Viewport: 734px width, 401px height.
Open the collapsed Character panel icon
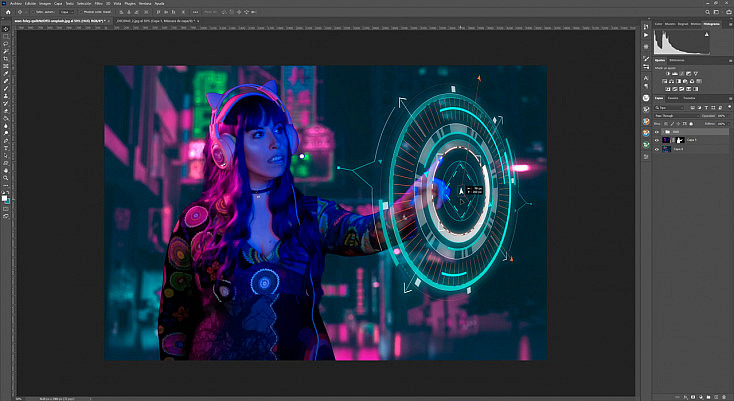tap(646, 78)
